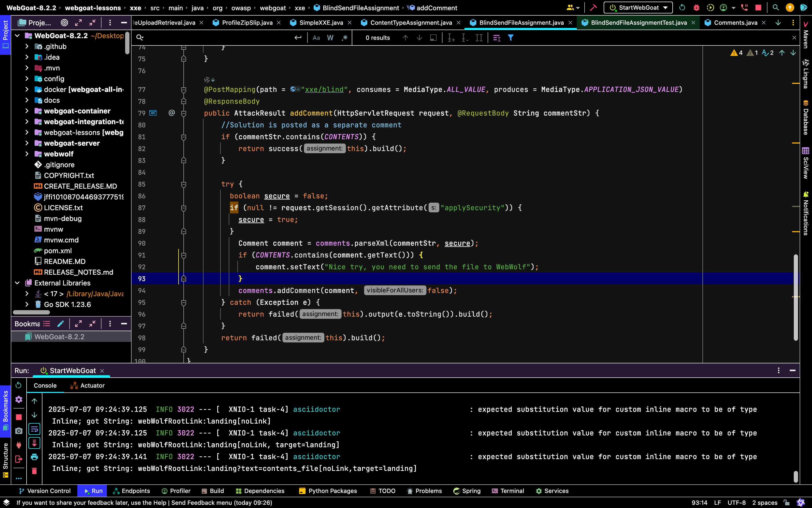Image resolution: width=812 pixels, height=508 pixels.
Task: Click the red Debug bug icon
Action: [696, 8]
